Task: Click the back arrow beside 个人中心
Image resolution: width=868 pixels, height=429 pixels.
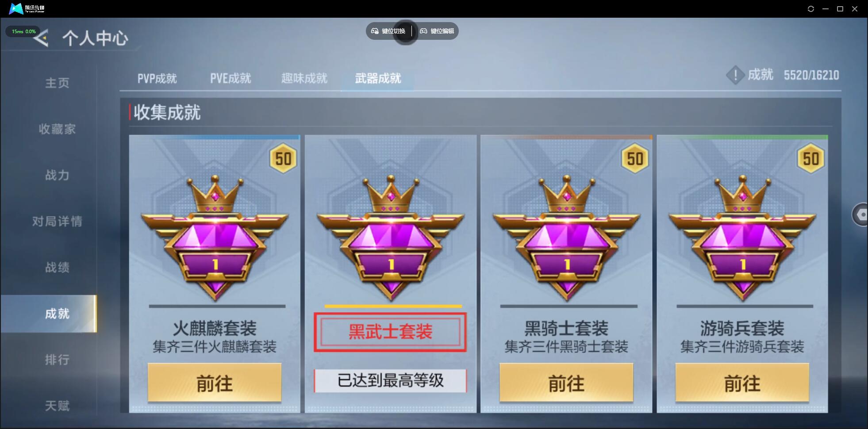Action: [x=42, y=38]
